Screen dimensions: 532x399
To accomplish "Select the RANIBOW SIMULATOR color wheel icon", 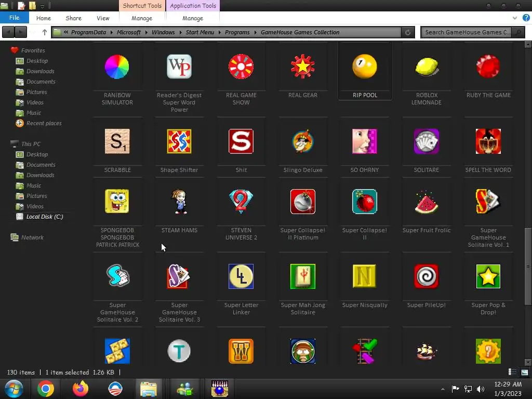I will tap(117, 67).
